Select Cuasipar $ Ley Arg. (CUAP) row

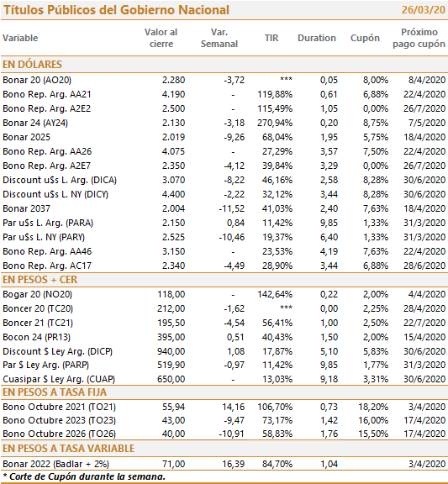pyautogui.click(x=224, y=379)
